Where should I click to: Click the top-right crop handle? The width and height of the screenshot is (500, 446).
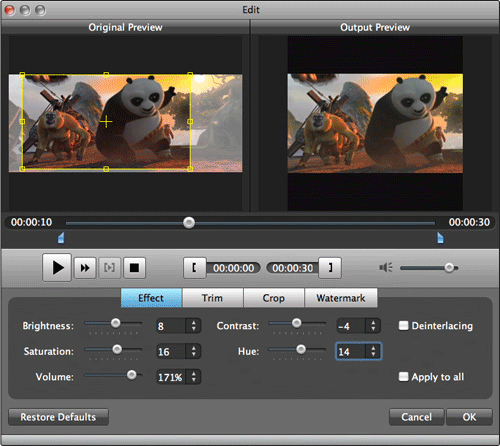[x=190, y=75]
